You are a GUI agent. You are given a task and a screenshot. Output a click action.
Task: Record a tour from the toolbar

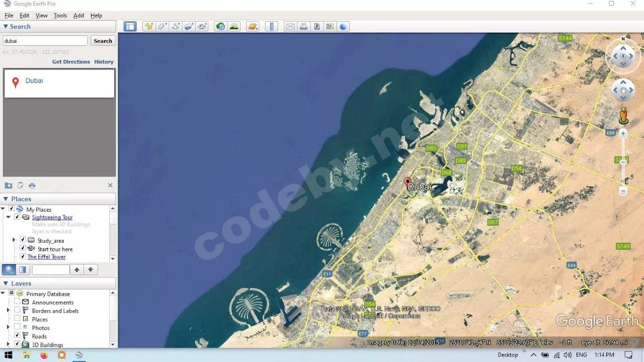[203, 27]
